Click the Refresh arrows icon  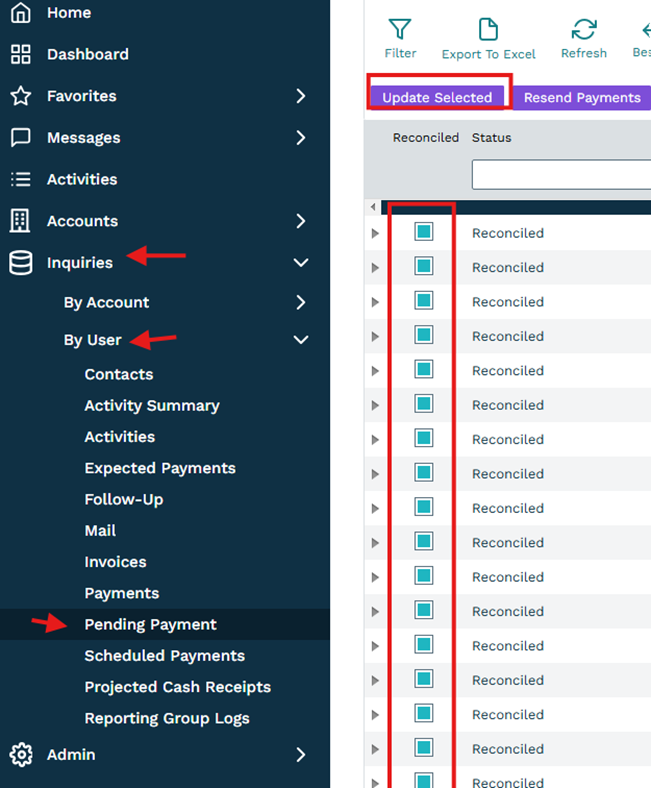pyautogui.click(x=584, y=30)
